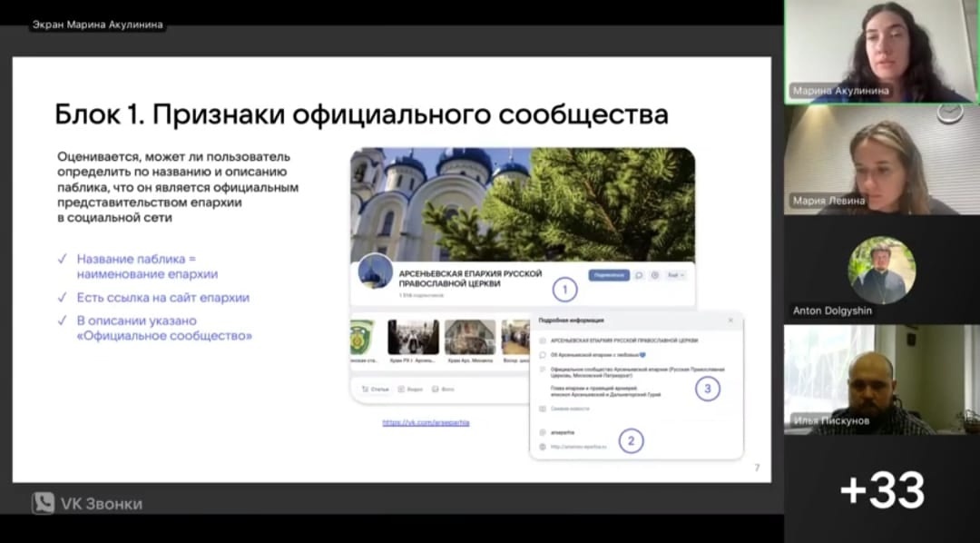Select the Статьи tab
The width and height of the screenshot is (980, 543).
click(x=376, y=390)
